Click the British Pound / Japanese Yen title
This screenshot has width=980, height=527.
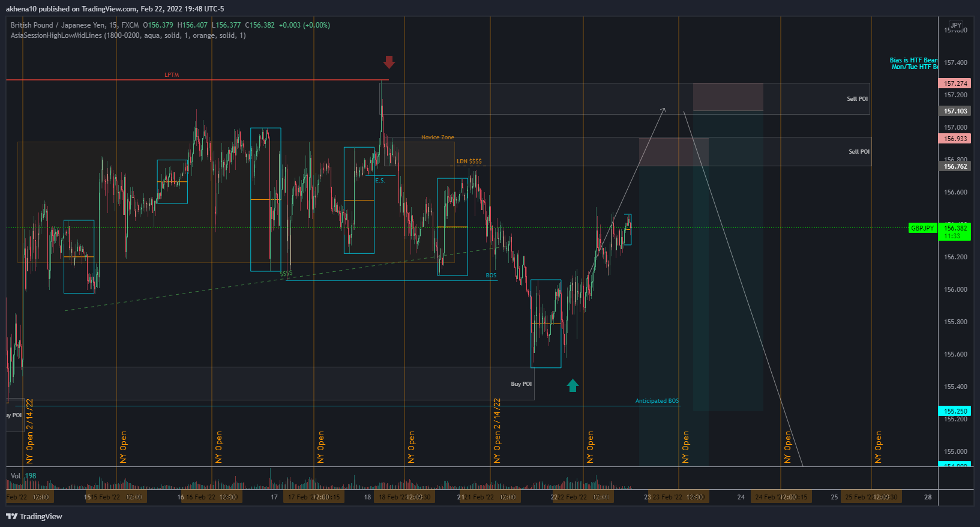pyautogui.click(x=59, y=25)
